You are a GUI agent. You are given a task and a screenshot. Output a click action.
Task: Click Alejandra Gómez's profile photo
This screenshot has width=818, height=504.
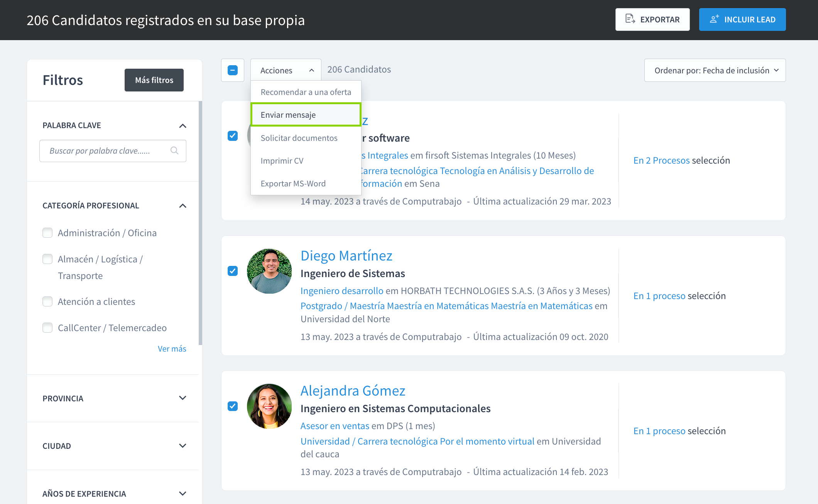click(x=269, y=406)
